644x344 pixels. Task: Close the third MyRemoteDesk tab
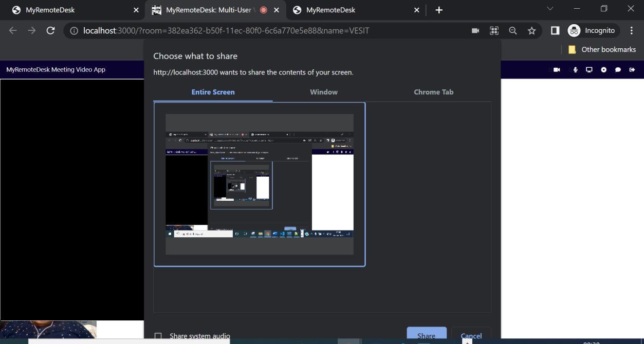click(x=417, y=10)
